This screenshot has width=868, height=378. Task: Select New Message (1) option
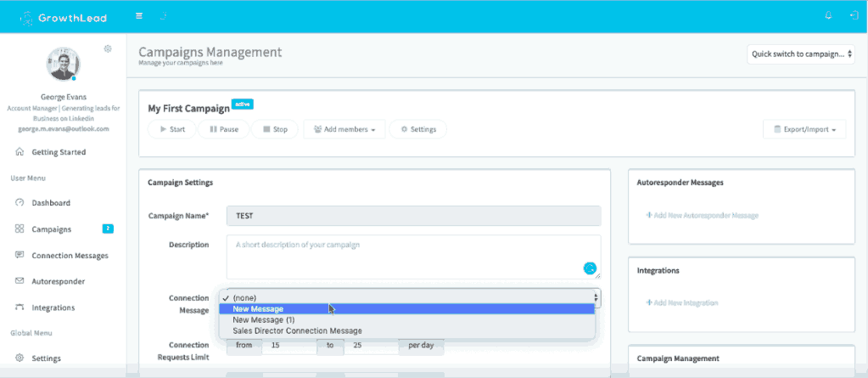click(x=407, y=319)
